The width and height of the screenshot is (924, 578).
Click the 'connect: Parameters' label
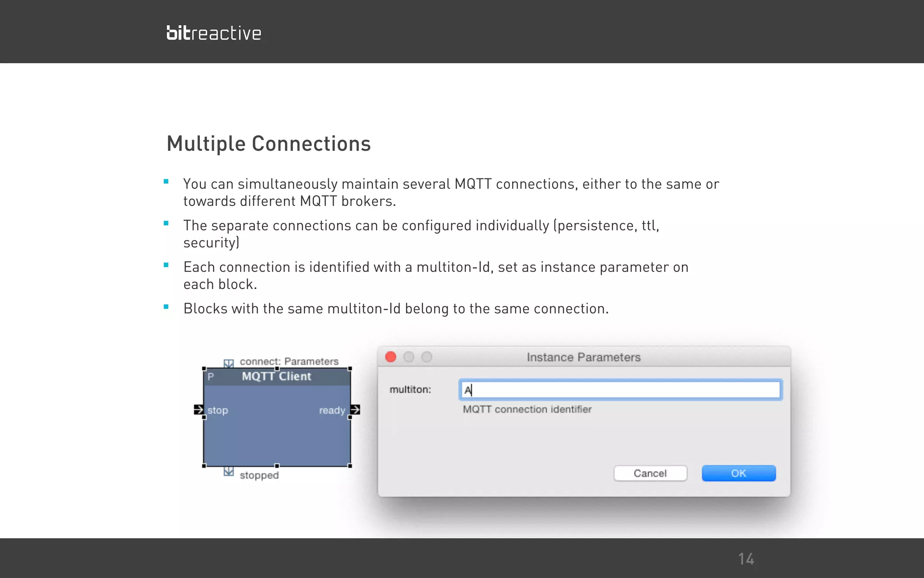(x=289, y=361)
